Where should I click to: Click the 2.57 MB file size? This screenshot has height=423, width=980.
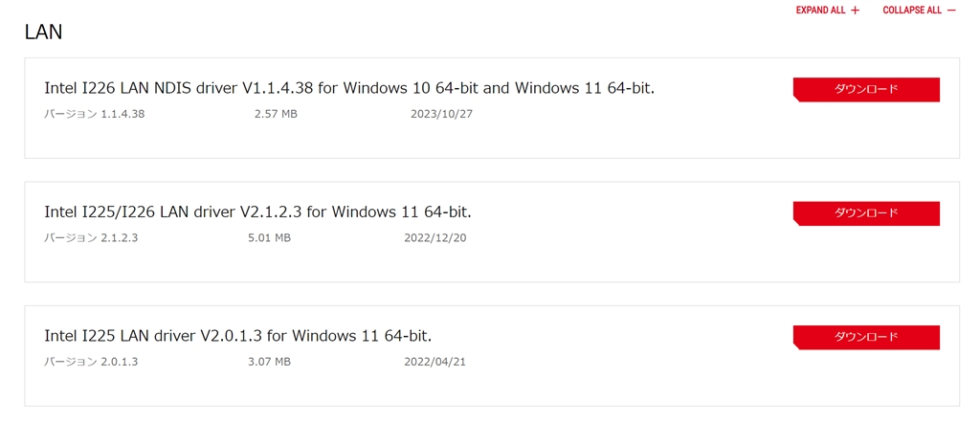click(x=276, y=114)
